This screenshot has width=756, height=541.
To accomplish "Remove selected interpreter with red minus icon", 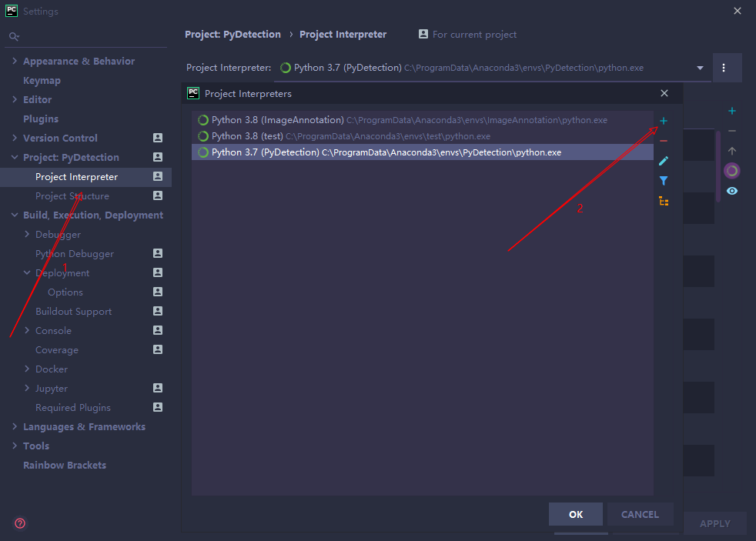I will pyautogui.click(x=664, y=141).
